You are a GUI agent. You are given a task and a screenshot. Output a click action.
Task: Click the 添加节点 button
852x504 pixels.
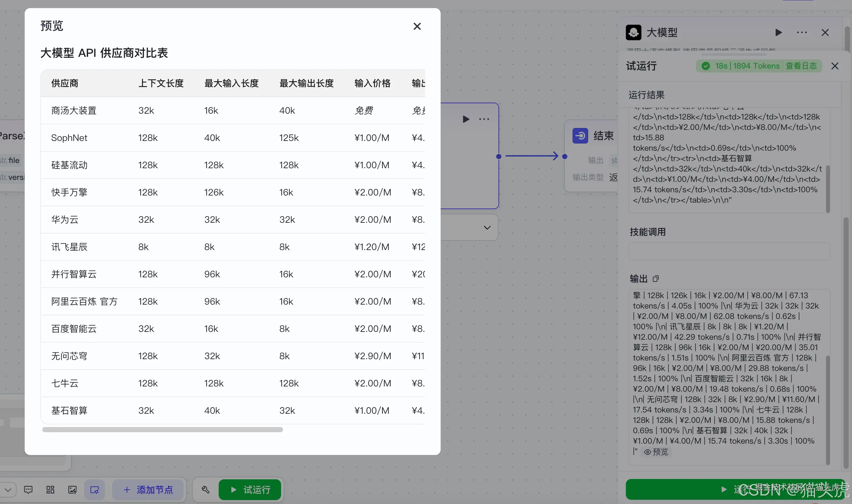[148, 489]
